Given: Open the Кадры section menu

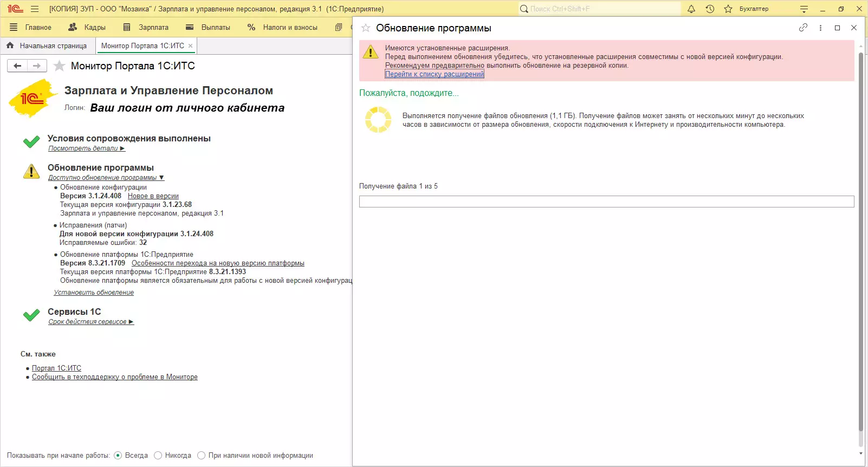Looking at the screenshot, I should point(95,27).
